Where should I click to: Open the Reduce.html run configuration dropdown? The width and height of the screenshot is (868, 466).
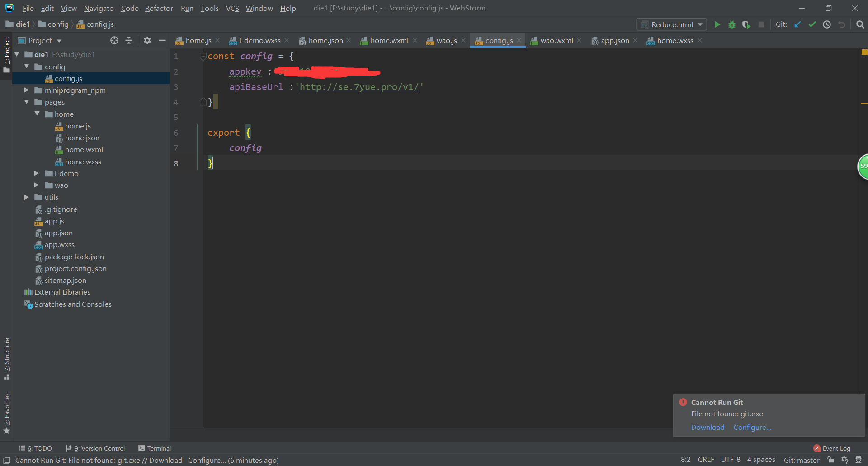pyautogui.click(x=672, y=24)
